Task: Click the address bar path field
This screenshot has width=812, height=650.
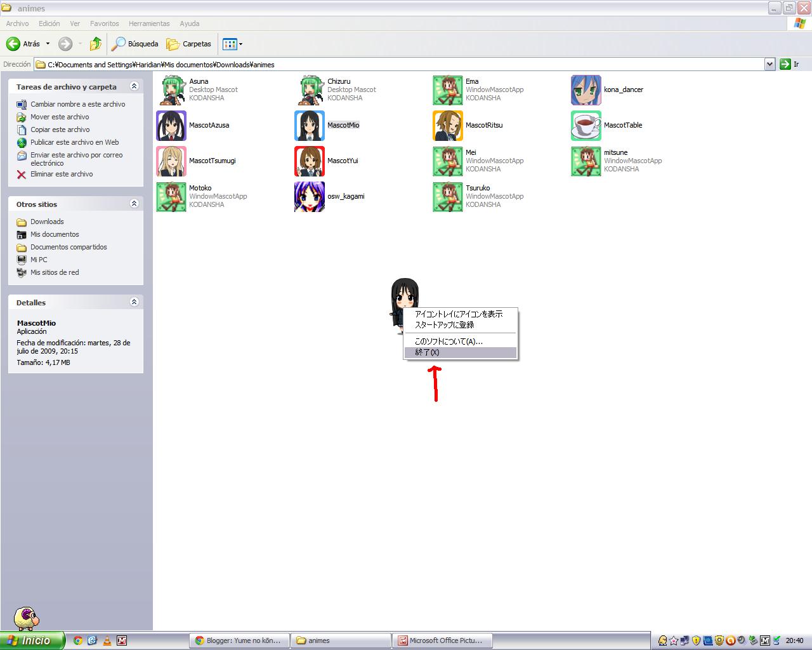Action: point(400,64)
